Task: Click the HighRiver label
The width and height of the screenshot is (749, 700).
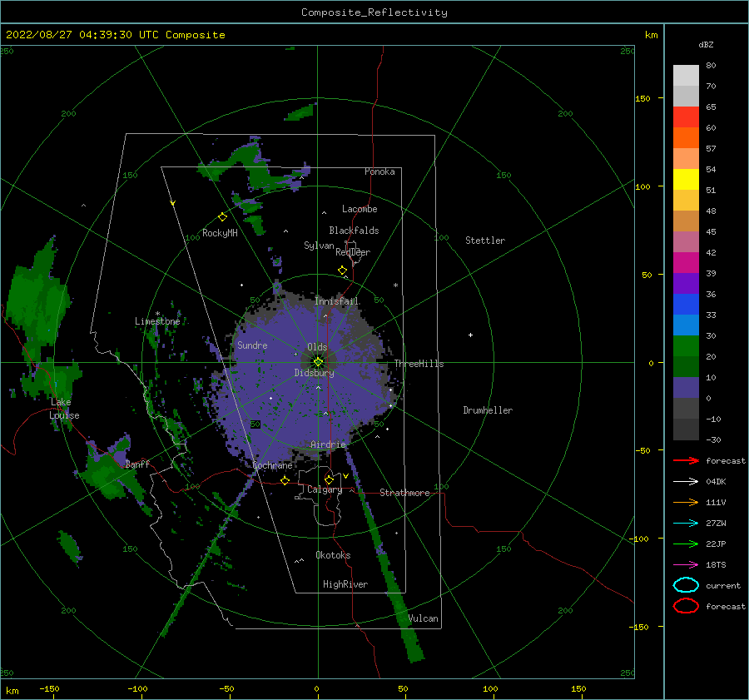Action: [x=345, y=584]
